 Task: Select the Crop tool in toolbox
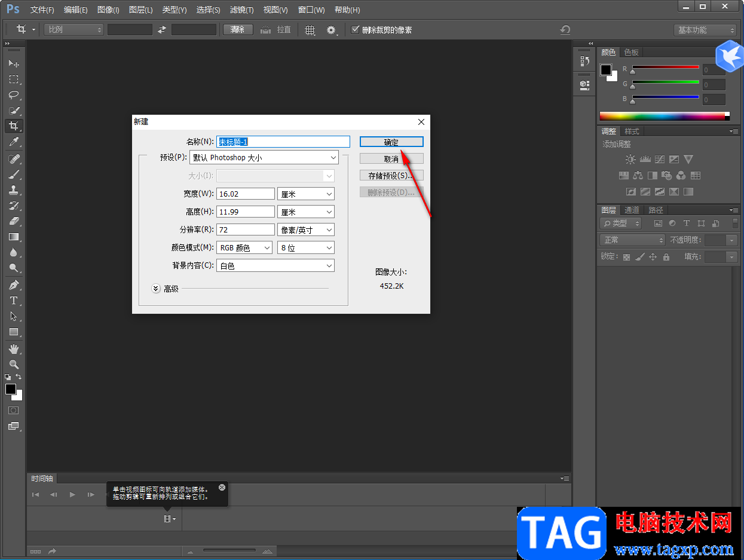(x=14, y=126)
